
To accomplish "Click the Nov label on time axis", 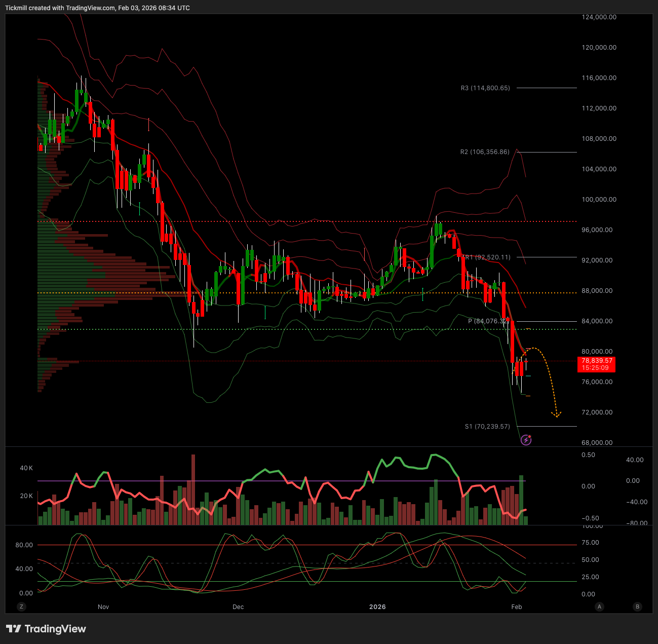I will (x=103, y=607).
